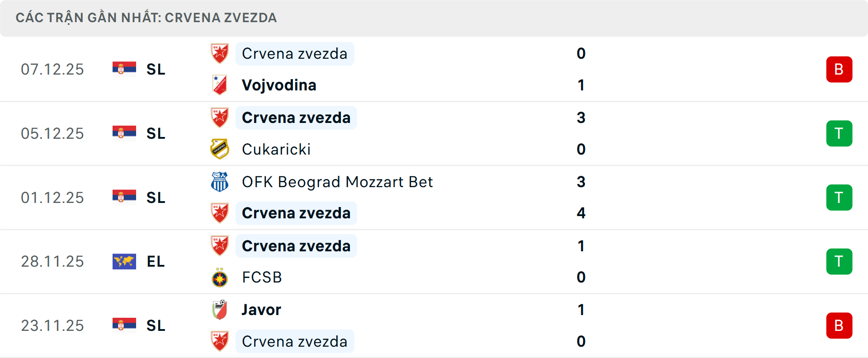Click the Crvena zvezda crest next to Vojvodina match
This screenshot has width=868, height=358.
[x=220, y=53]
